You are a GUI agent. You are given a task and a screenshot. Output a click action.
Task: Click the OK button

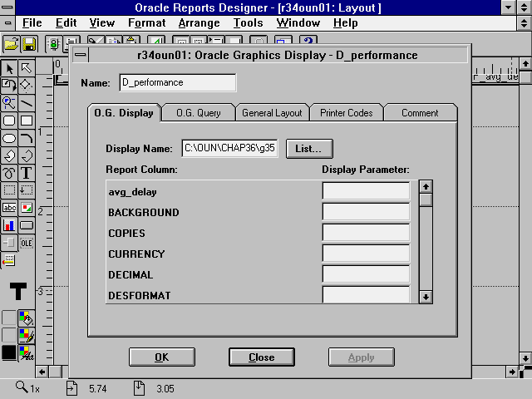pyautogui.click(x=161, y=357)
